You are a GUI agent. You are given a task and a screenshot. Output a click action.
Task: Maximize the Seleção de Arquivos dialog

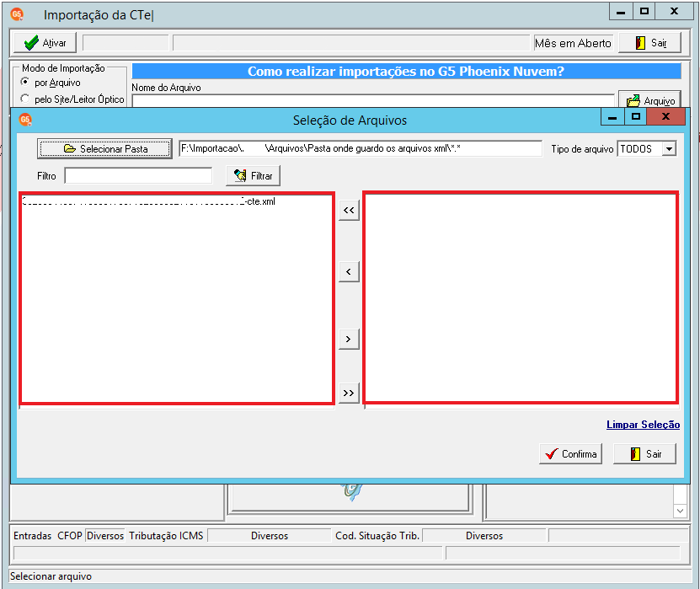pyautogui.click(x=635, y=117)
